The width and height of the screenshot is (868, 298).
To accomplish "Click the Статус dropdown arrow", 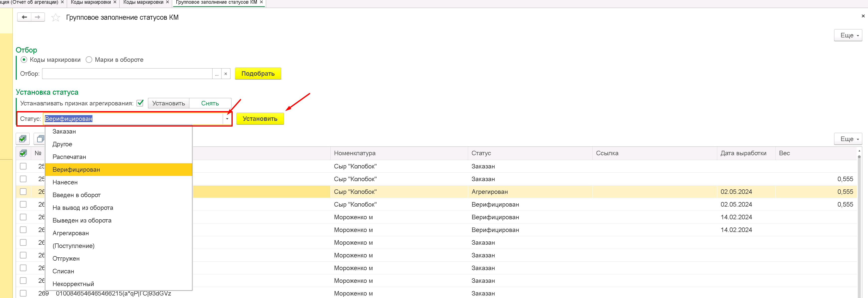I will (227, 119).
